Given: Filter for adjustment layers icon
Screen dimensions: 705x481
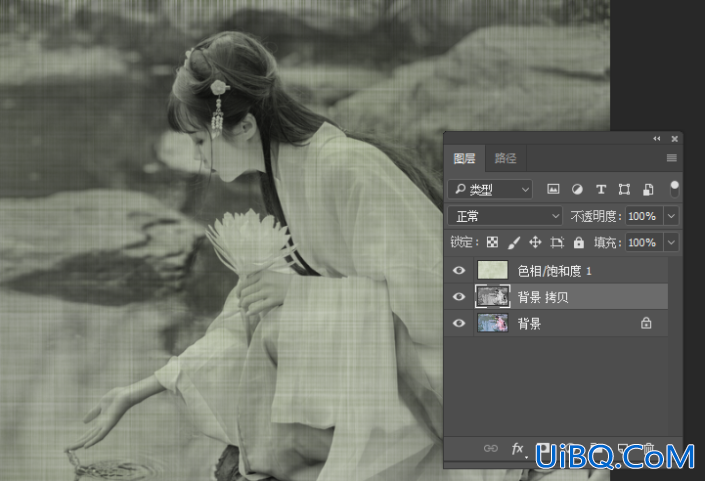Looking at the screenshot, I should click(x=577, y=189).
